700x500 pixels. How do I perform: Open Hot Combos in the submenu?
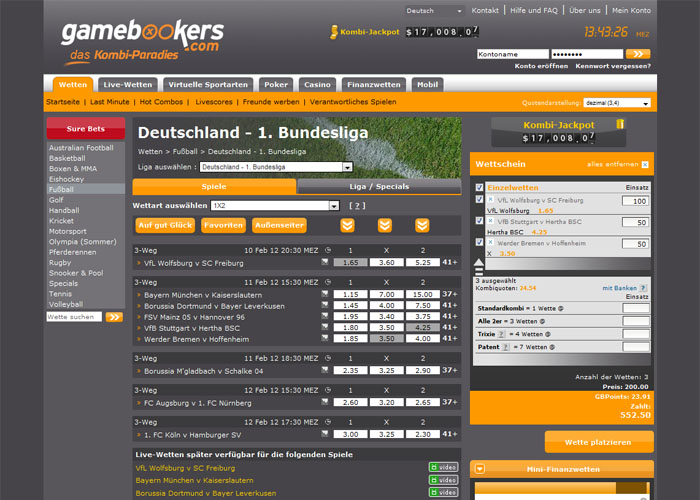coord(161,102)
